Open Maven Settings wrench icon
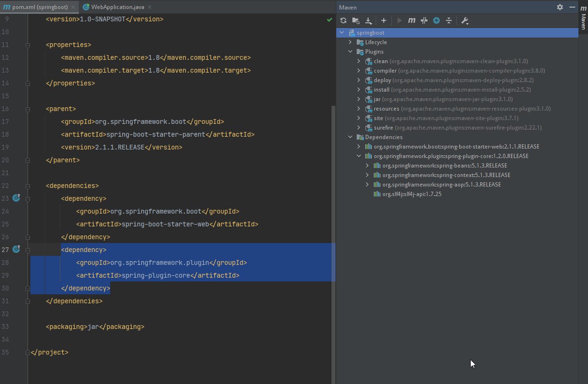The width and height of the screenshot is (588, 384). (465, 21)
